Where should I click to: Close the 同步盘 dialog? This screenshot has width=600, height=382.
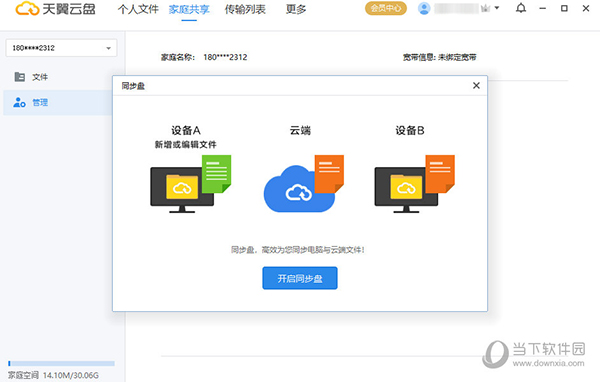476,85
